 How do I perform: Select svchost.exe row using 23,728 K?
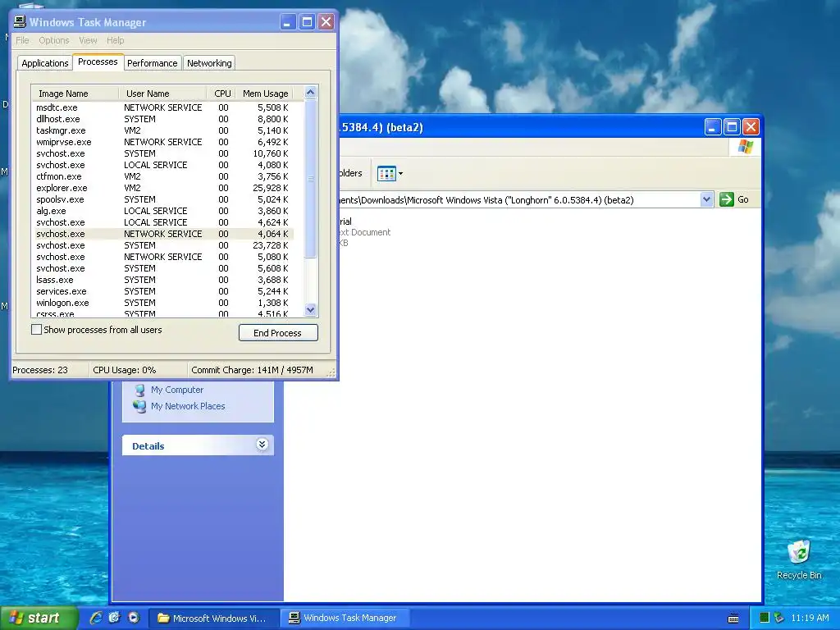click(x=163, y=245)
